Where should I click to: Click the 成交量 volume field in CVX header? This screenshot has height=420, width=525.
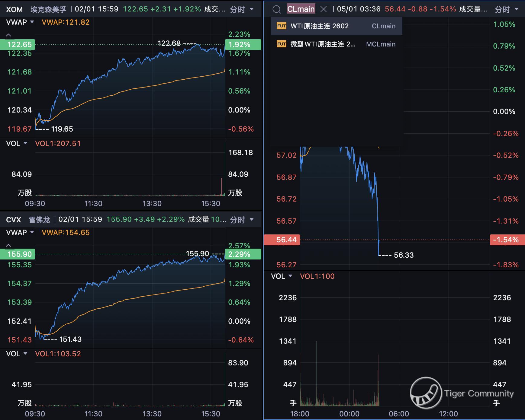pyautogui.click(x=207, y=219)
